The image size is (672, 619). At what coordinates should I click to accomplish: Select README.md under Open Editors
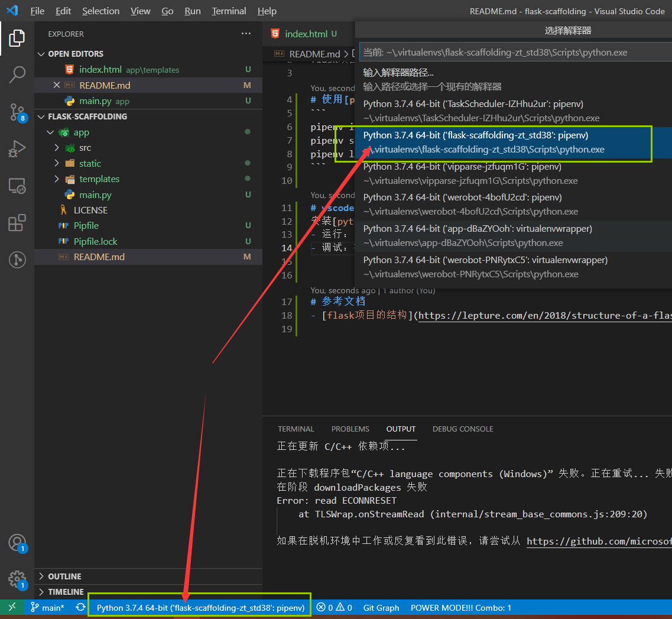coord(148,85)
